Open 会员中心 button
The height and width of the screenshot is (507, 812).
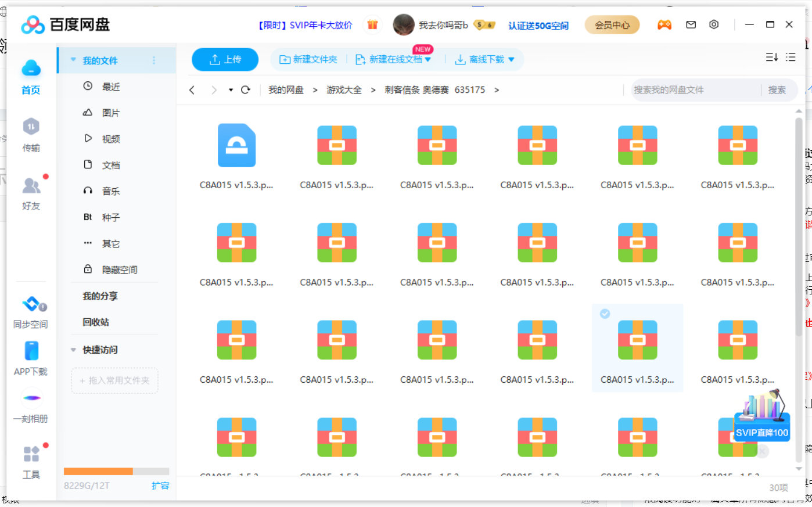point(612,25)
